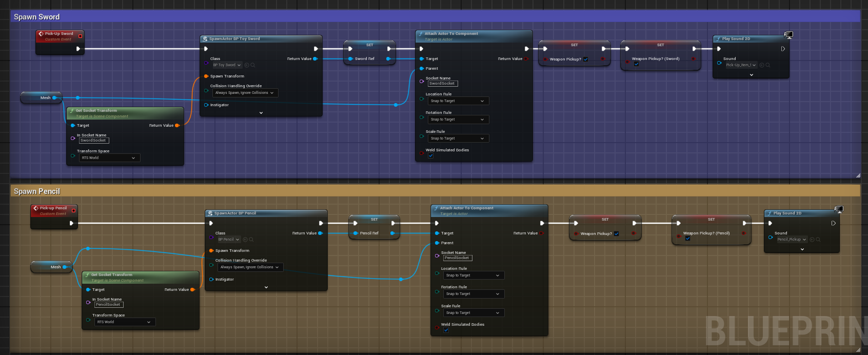868x355 pixels.
Task: Click Return Value pin on SpawnActor BP Toy Sword
Action: (x=315, y=58)
